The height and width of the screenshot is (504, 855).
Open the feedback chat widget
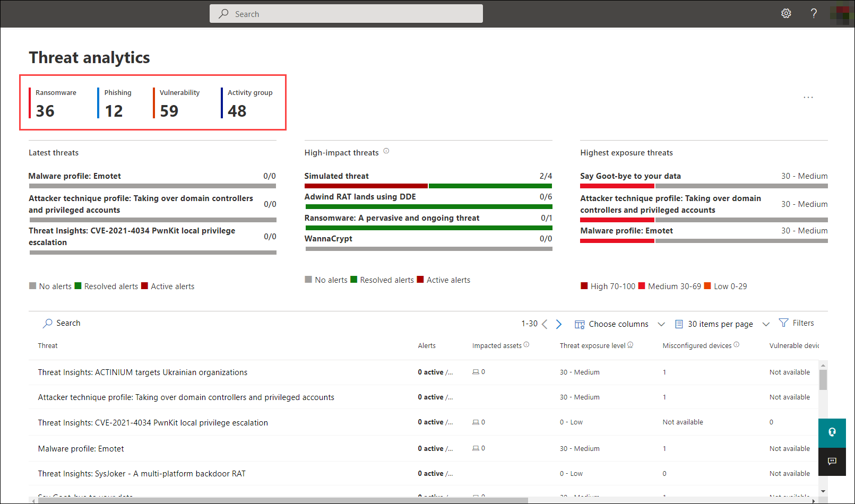pos(832,462)
